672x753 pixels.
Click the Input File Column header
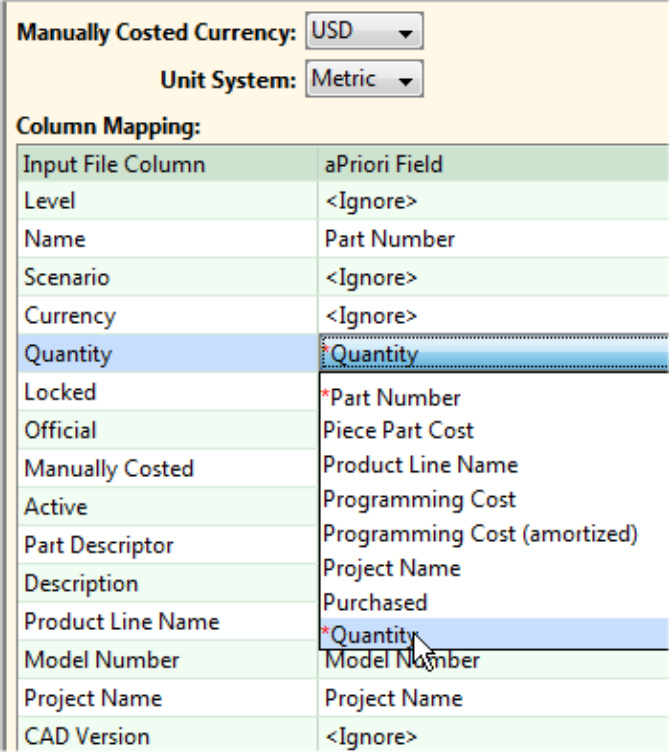pos(114,164)
